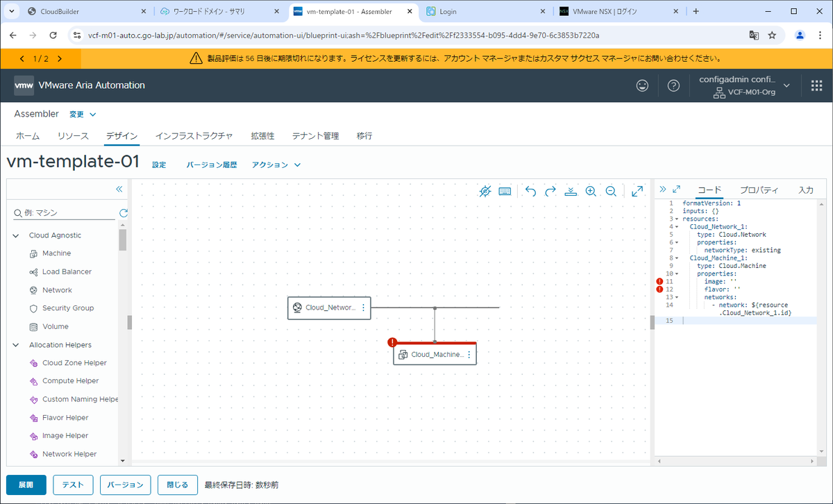Click the error marker on code line 11
Viewport: 833px width, 504px height.
click(659, 281)
